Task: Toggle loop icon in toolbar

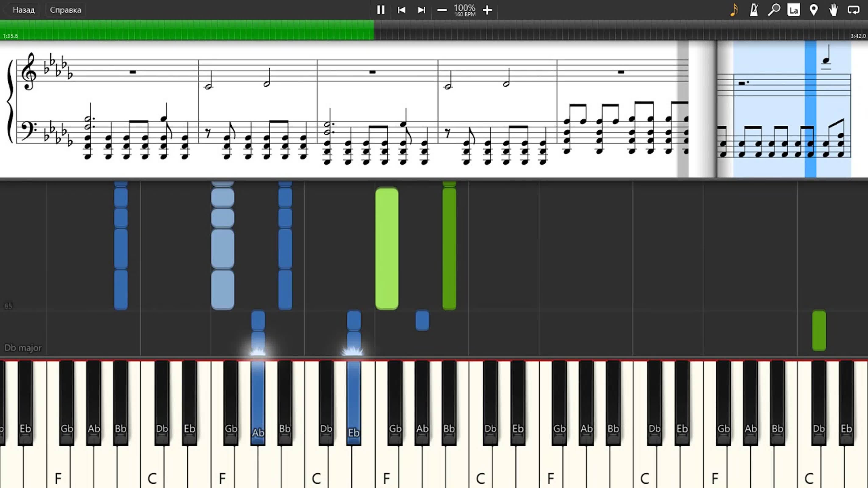Action: [853, 10]
